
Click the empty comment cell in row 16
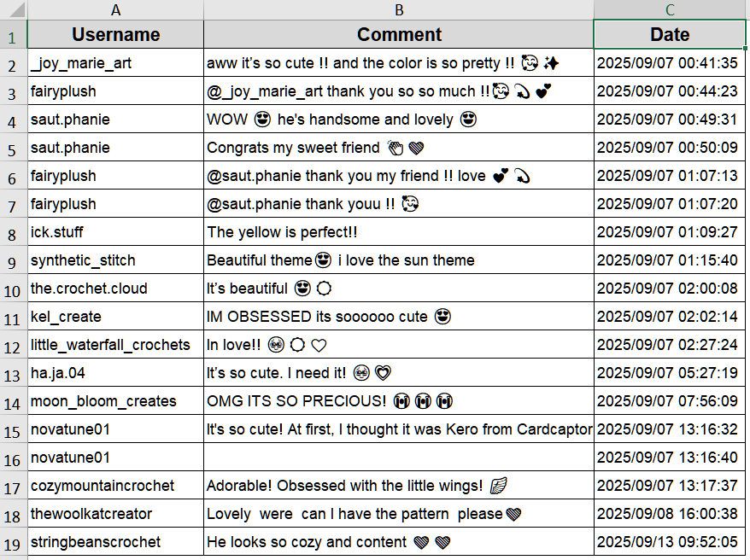coord(399,458)
